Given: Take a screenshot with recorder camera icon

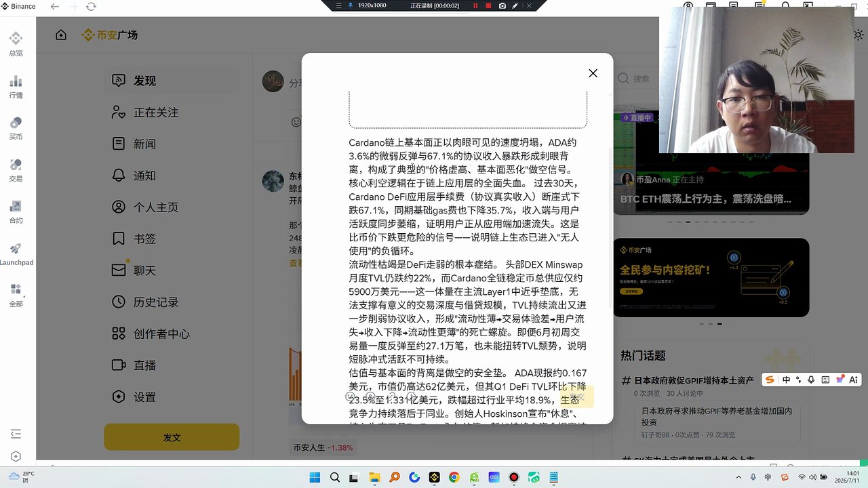Looking at the screenshot, I should coord(502,5).
